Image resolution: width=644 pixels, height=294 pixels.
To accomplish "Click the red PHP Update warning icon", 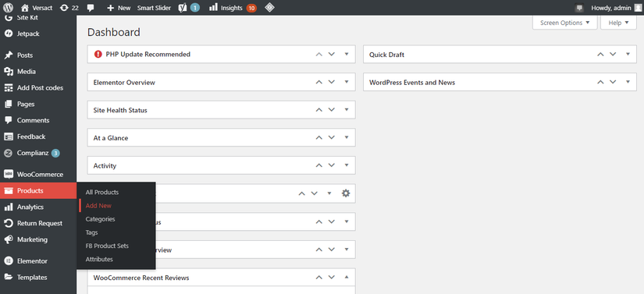I will point(98,54).
